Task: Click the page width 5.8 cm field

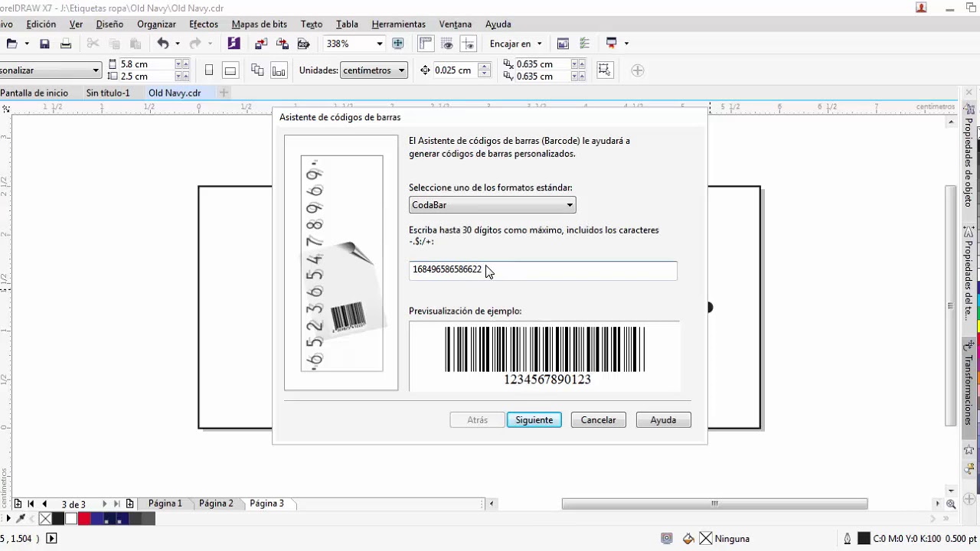Action: 145,64
